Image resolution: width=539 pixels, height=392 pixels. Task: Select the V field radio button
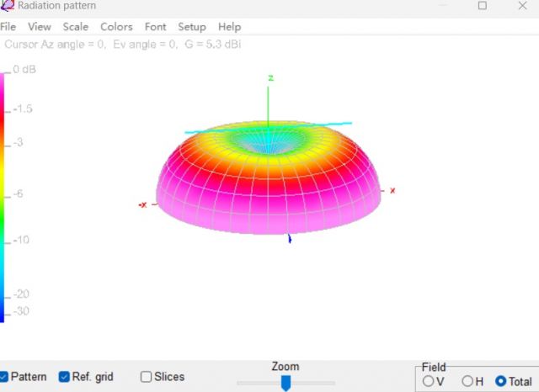pos(428,381)
